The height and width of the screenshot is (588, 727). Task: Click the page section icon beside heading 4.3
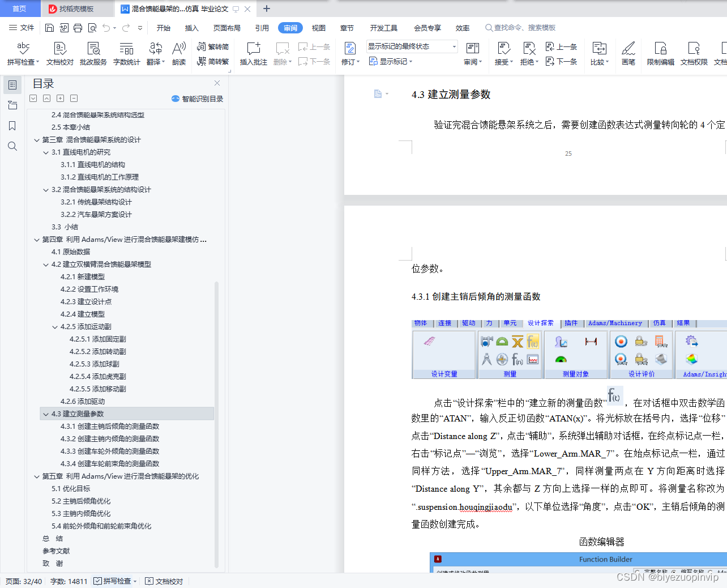(x=378, y=94)
